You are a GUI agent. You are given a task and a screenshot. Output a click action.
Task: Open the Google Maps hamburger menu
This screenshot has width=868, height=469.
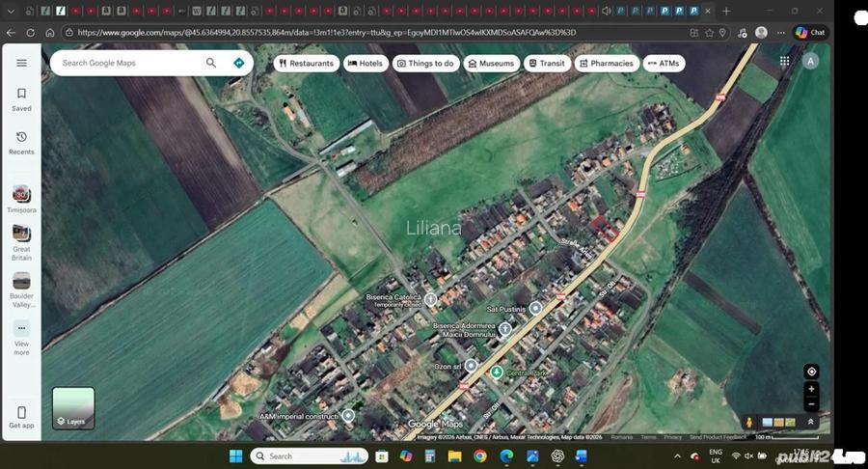pyautogui.click(x=21, y=63)
